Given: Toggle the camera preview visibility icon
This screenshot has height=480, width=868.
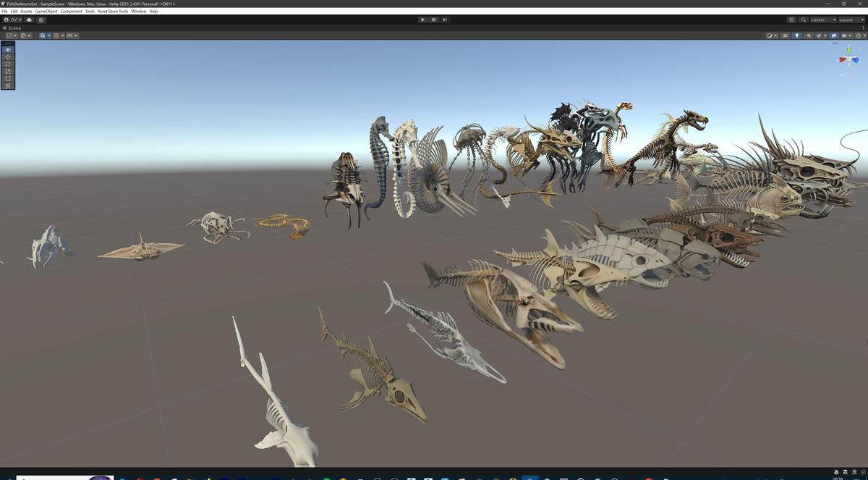Looking at the screenshot, I should tap(834, 35).
